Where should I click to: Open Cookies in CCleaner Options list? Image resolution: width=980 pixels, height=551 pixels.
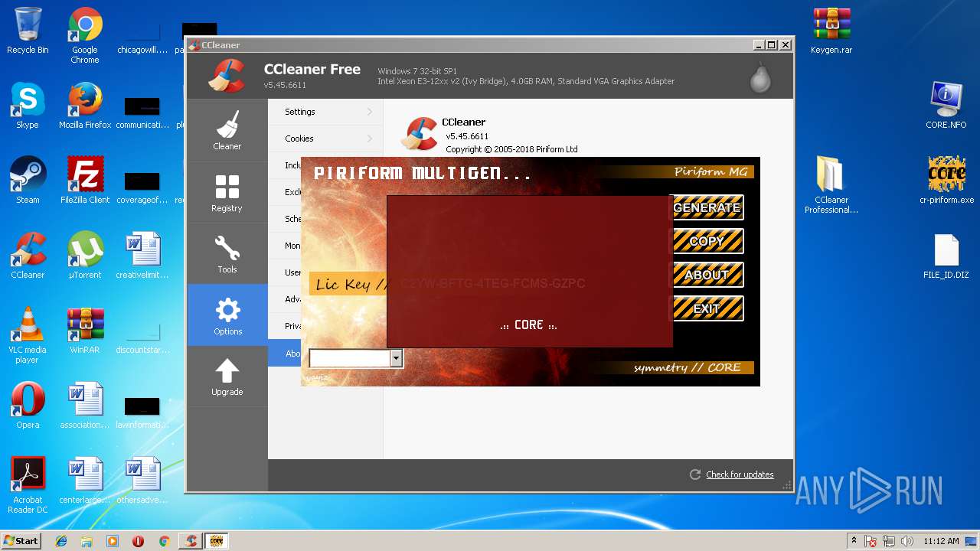(325, 139)
